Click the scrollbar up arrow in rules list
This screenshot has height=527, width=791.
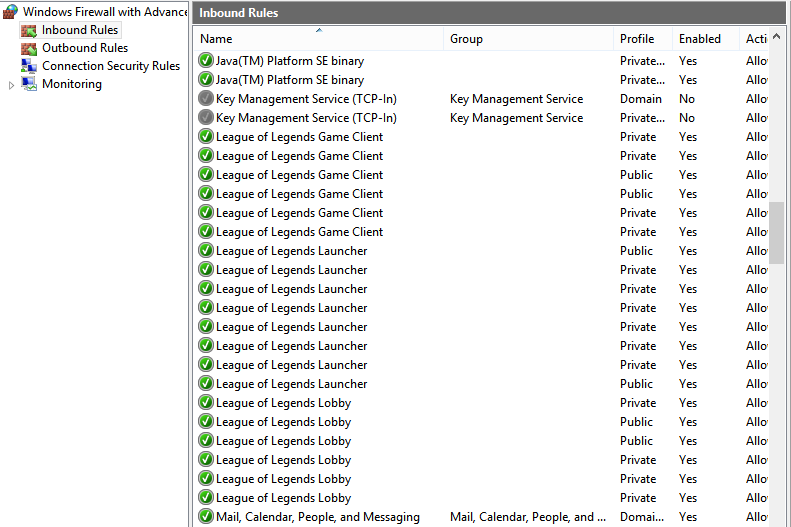pyautogui.click(x=776, y=37)
